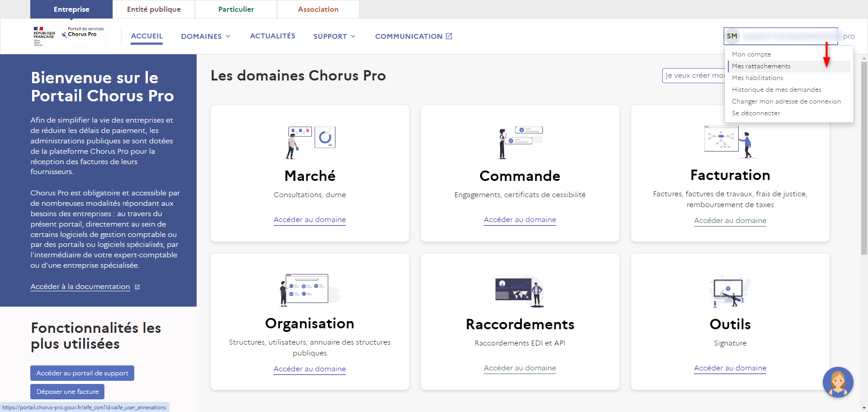The width and height of the screenshot is (868, 412).
Task: Click the Raccordements domain illustration
Action: tap(520, 291)
